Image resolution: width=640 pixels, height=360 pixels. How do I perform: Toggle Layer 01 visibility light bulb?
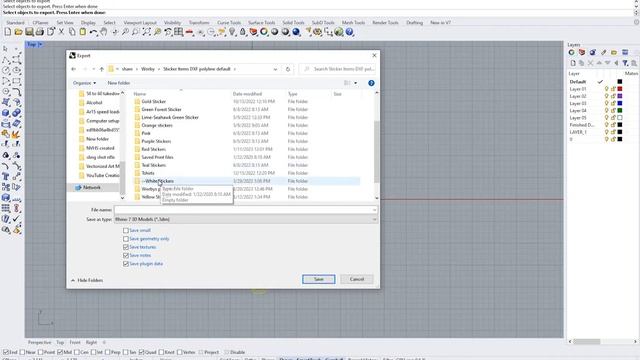point(607,89)
